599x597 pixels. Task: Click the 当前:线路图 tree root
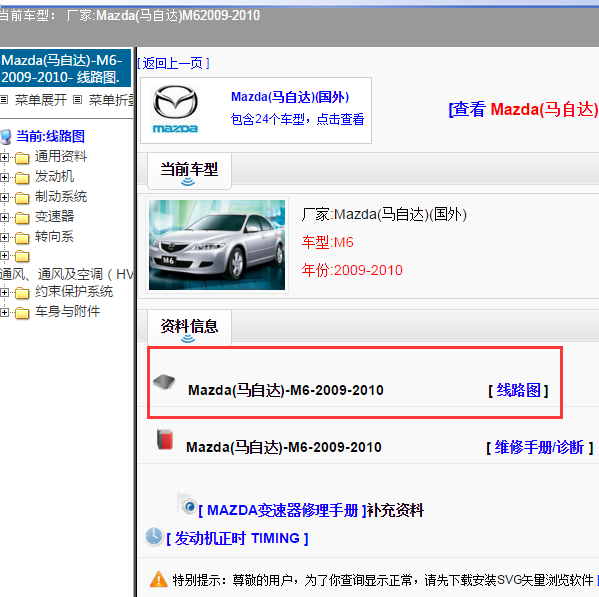[50, 136]
